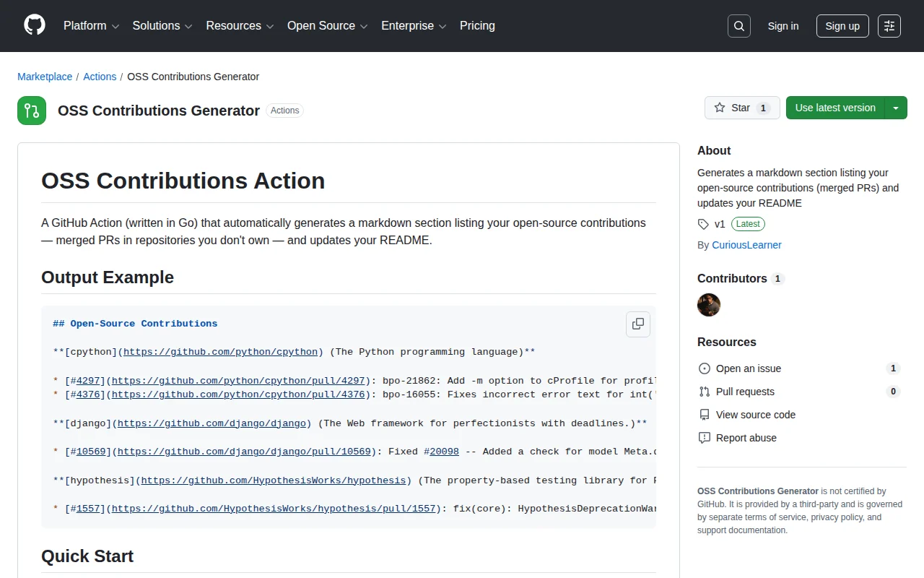Go to Marketplace breadcrumb

45,77
